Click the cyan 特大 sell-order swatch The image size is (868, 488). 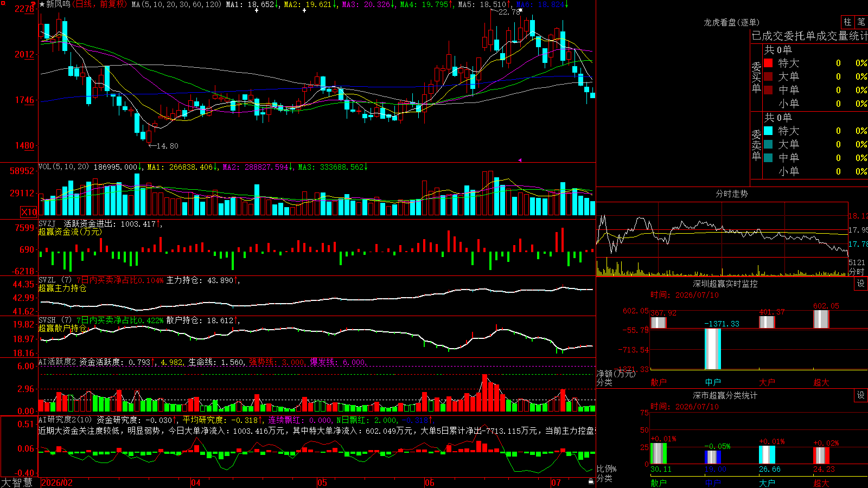(768, 131)
